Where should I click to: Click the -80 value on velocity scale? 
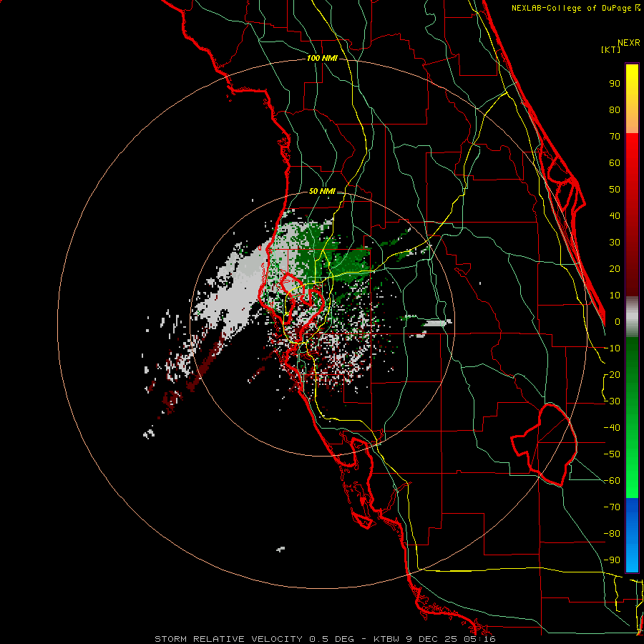[612, 534]
